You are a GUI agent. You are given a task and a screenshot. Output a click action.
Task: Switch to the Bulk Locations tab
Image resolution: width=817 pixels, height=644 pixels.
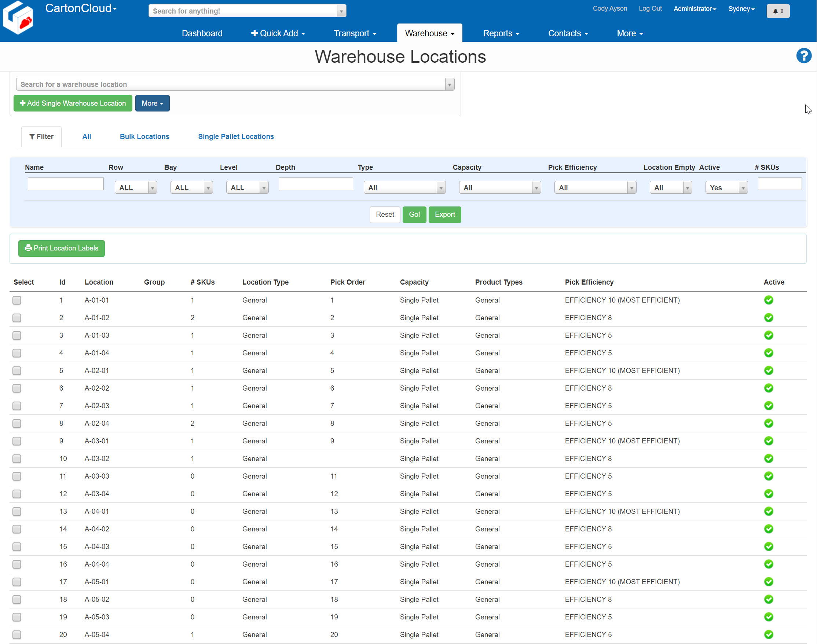[144, 136]
